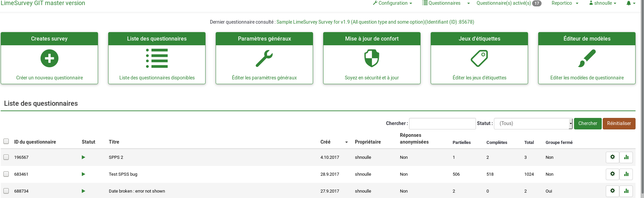Open the Reportico menu
The height and width of the screenshot is (198, 644).
565,3
